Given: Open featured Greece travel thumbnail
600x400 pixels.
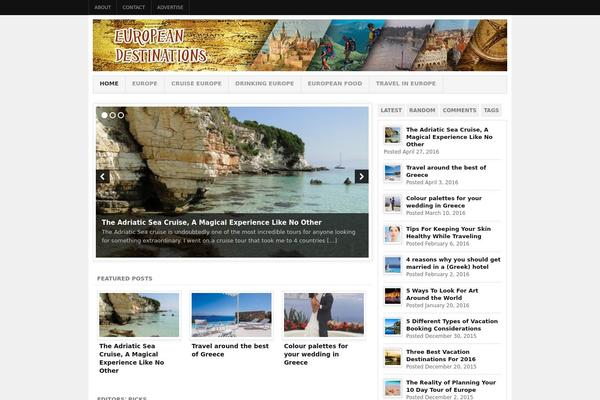Looking at the screenshot, I should (232, 315).
